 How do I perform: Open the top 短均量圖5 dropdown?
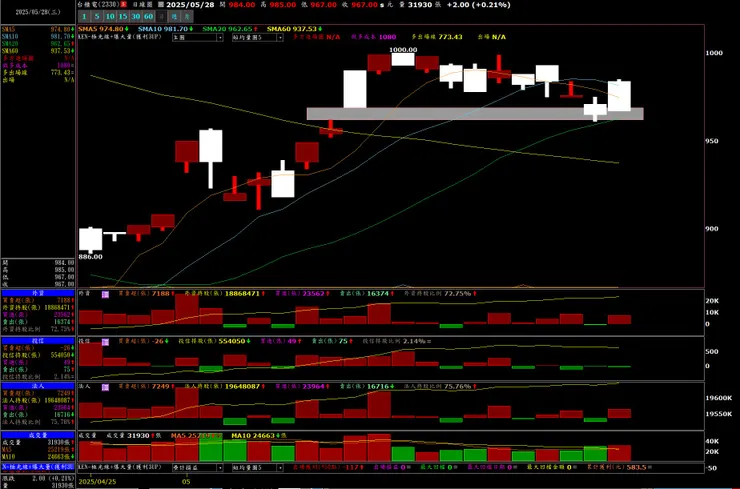258,37
